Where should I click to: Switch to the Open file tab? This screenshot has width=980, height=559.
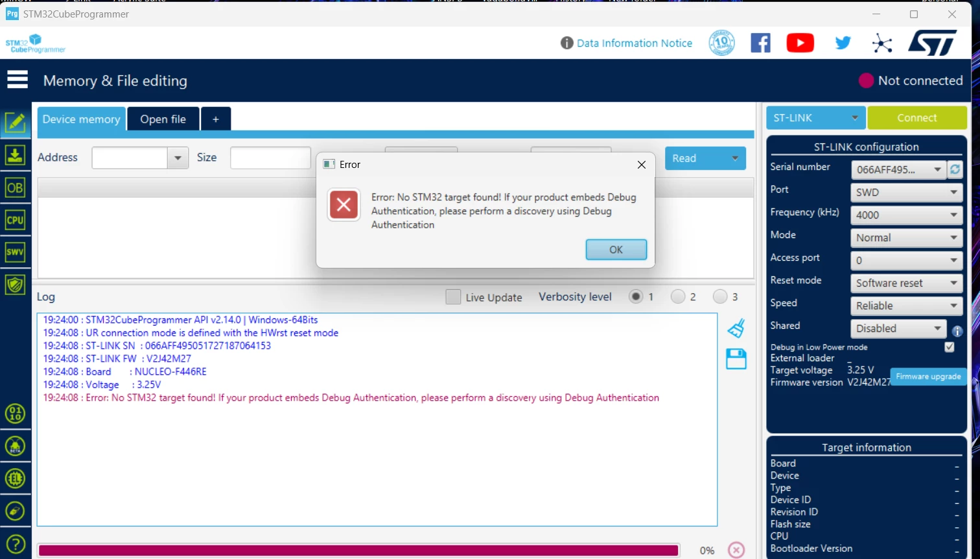pyautogui.click(x=163, y=119)
